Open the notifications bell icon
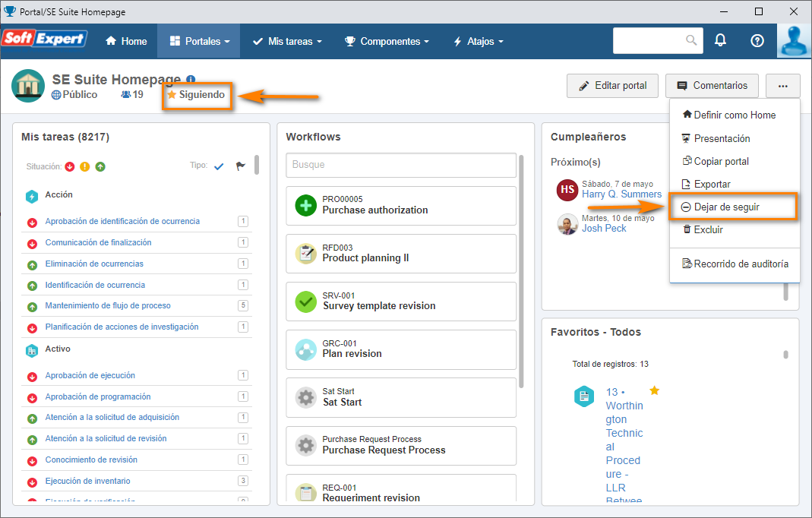This screenshot has height=518, width=812. [x=720, y=40]
